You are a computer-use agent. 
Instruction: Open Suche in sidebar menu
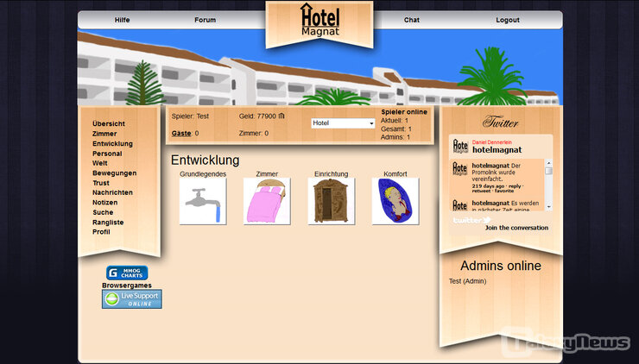coord(103,212)
